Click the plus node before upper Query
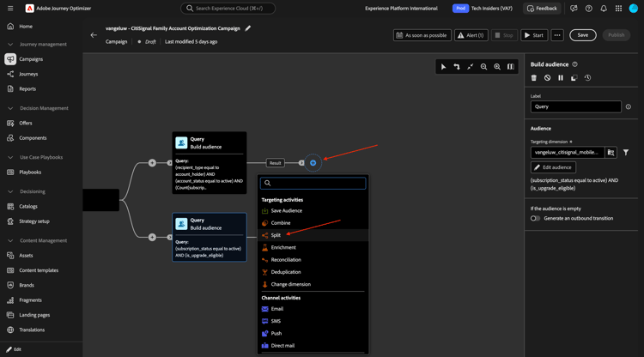Screen dimensions: 644x357 point(152,163)
